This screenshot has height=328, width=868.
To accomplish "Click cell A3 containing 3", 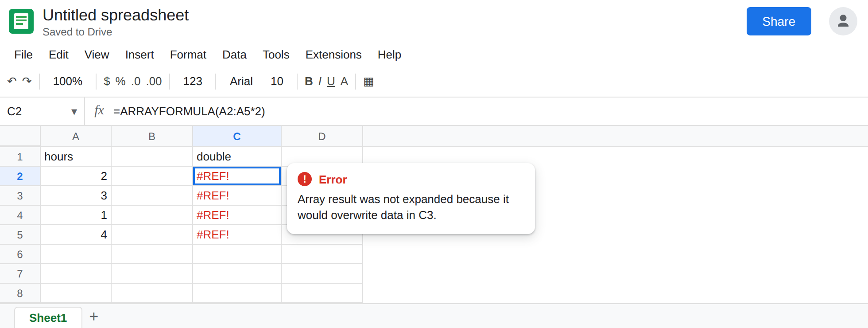I will tap(76, 196).
